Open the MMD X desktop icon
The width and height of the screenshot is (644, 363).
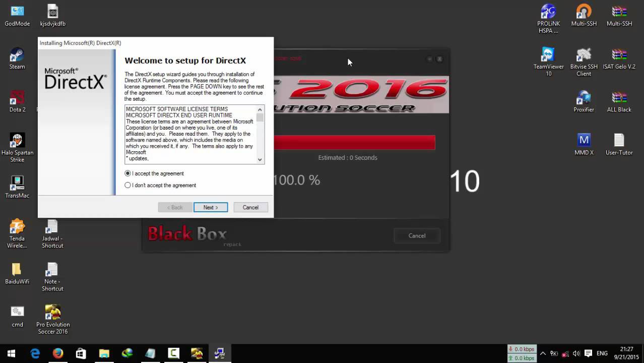[584, 144]
